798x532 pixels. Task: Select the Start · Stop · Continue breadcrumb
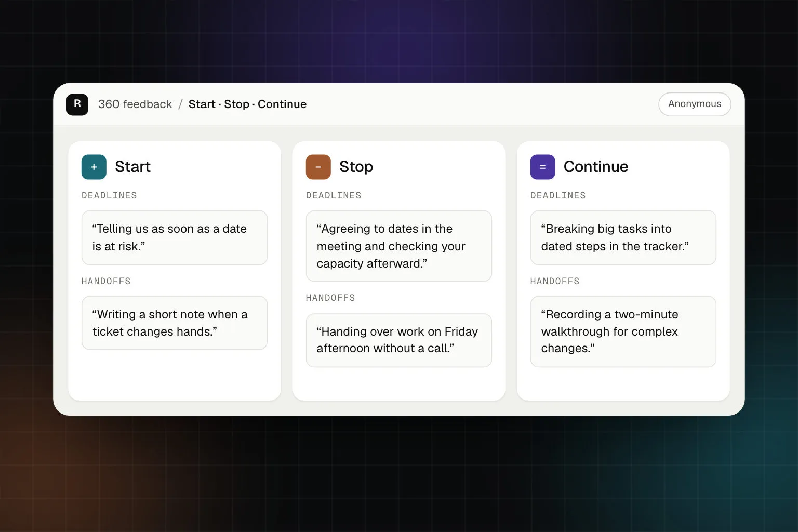(x=247, y=104)
